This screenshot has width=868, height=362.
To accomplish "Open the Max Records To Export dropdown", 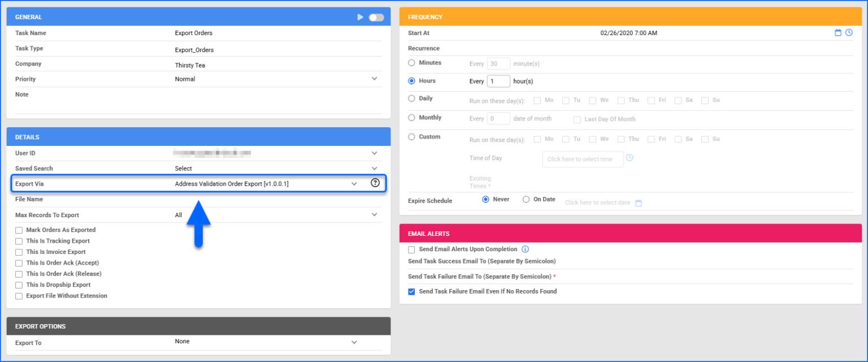I will click(x=374, y=214).
